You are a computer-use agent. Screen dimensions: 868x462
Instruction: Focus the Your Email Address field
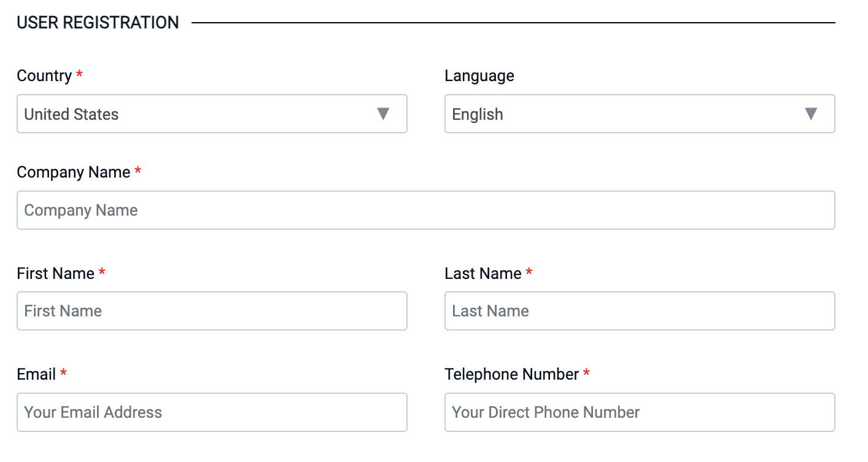coord(212,412)
